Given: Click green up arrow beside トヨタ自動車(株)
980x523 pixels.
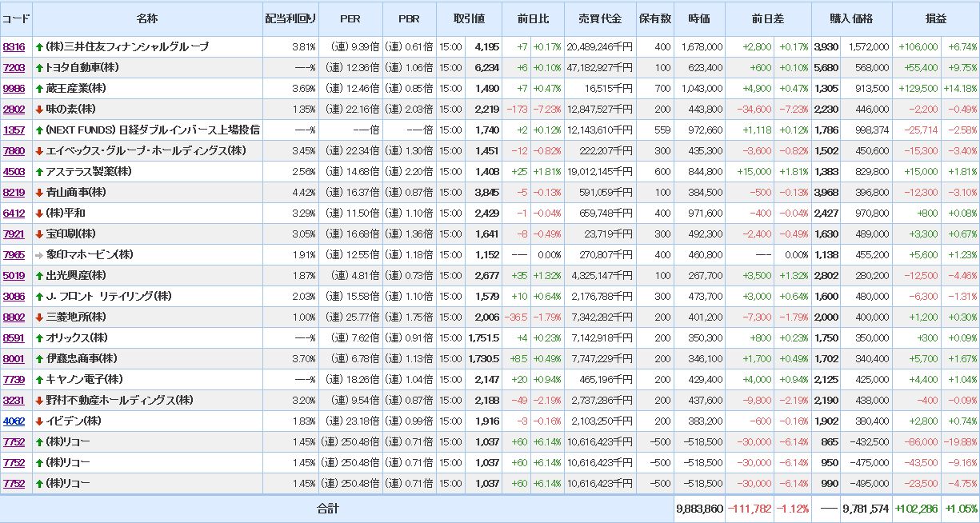Looking at the screenshot, I should tap(39, 68).
